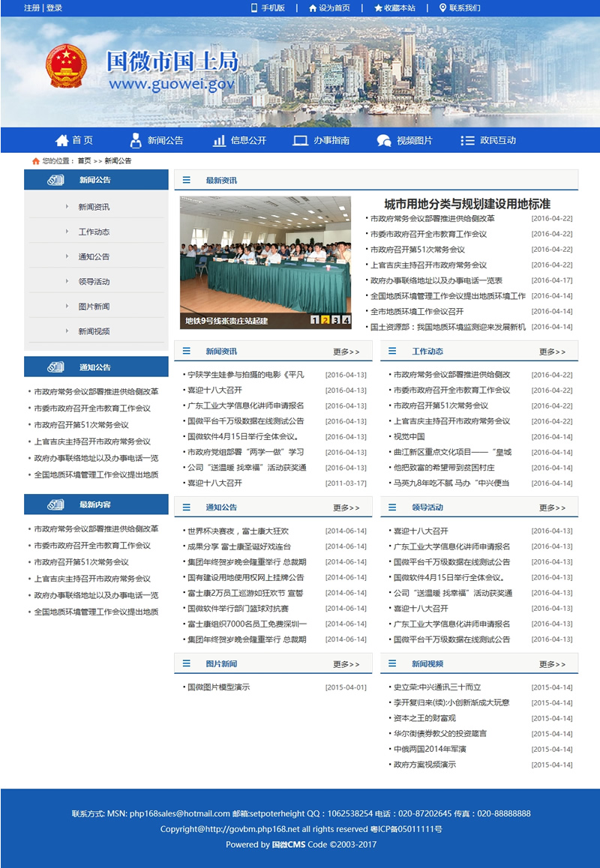Switch slideshow to slide 4
This screenshot has height=868, width=600.
346,320
